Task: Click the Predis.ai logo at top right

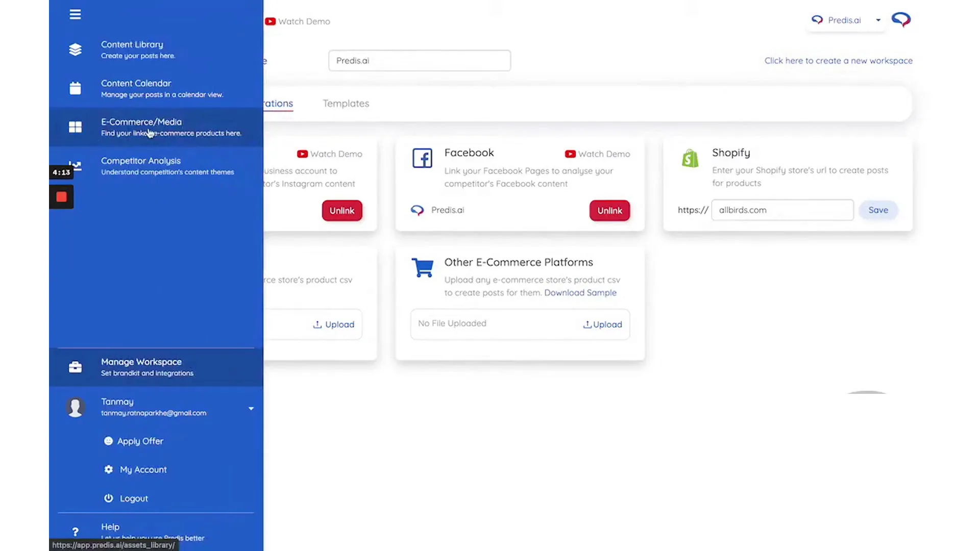Action: [x=901, y=20]
